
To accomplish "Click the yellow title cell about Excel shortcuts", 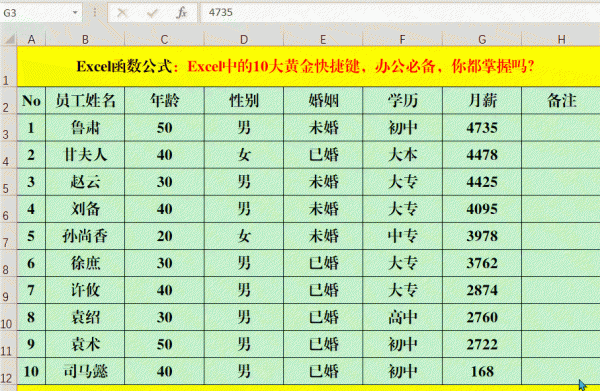I will pos(308,66).
